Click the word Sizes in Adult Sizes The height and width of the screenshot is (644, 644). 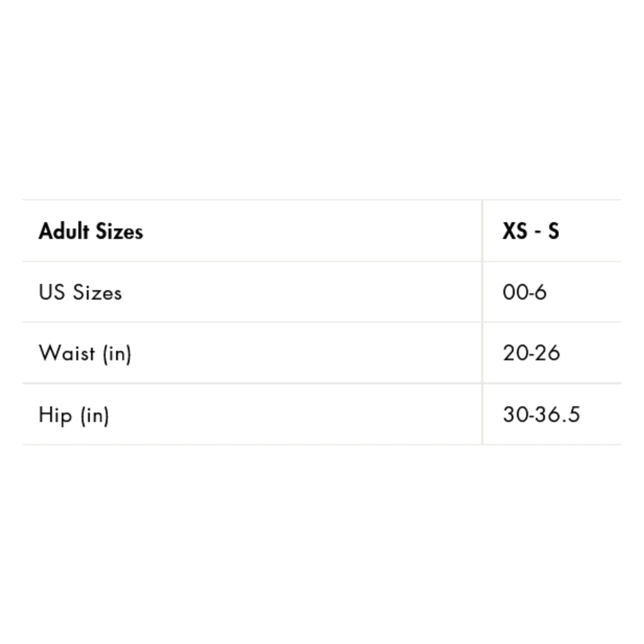click(x=118, y=231)
